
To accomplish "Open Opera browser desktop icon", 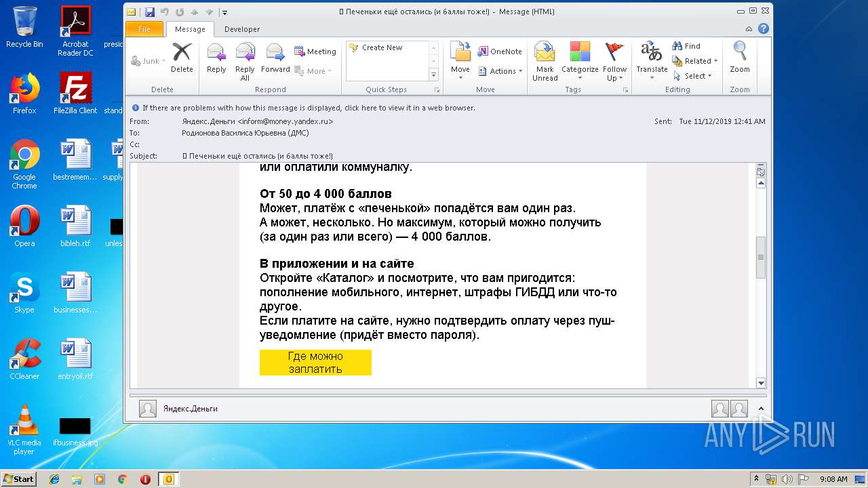I will click(x=24, y=226).
